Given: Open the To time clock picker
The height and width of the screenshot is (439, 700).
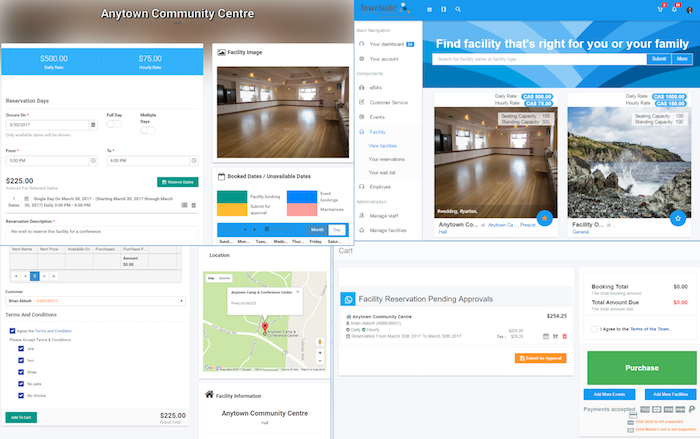Looking at the screenshot, I should [x=194, y=160].
